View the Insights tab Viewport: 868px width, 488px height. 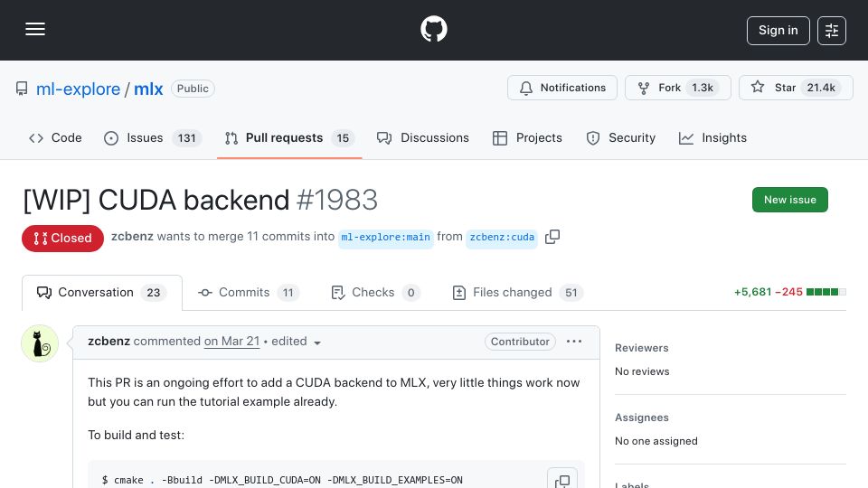712,137
